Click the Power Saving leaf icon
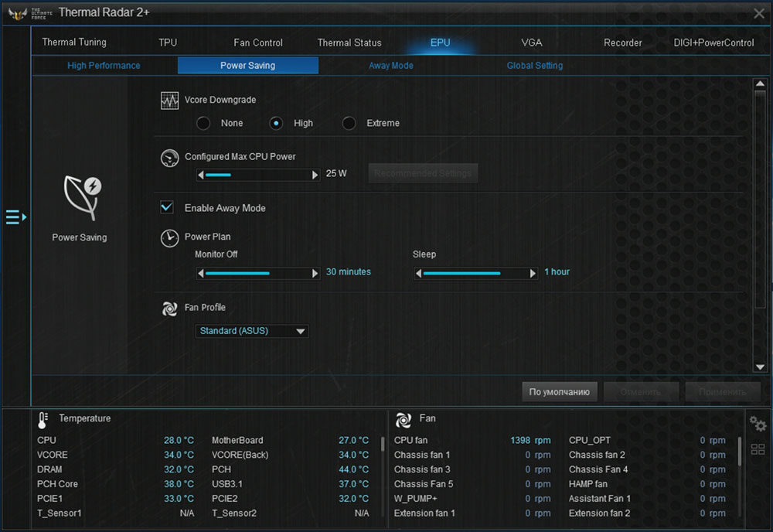Image resolution: width=773 pixels, height=532 pixels. (83, 198)
